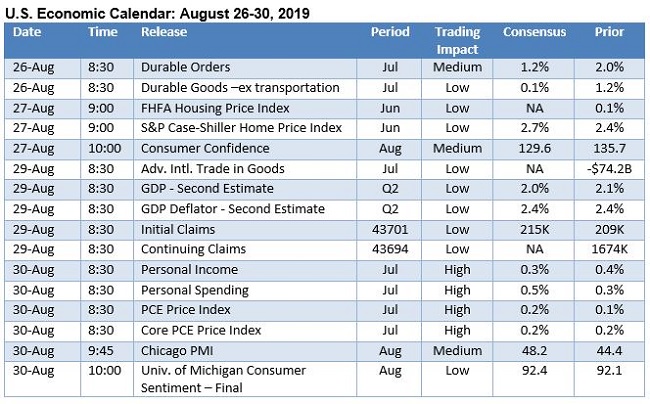Click the Personal Income release cell
The height and width of the screenshot is (404, 650).
pos(189,269)
